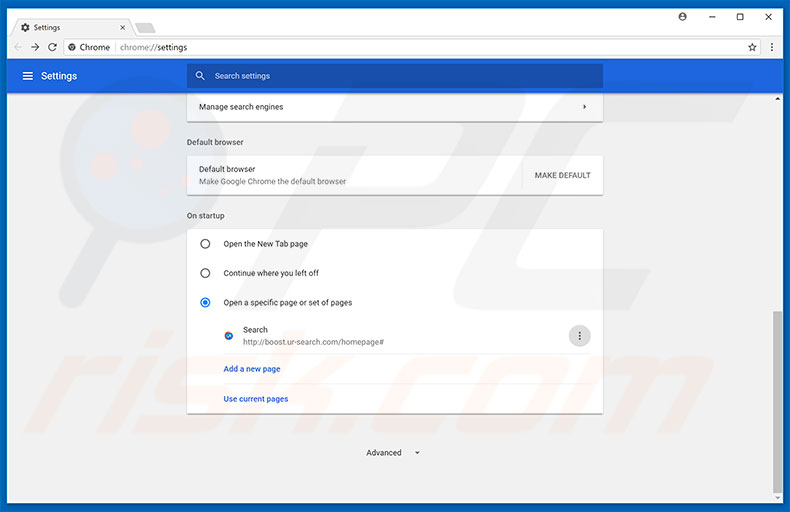
Task: Click the browser back arrow
Action: tap(17, 47)
